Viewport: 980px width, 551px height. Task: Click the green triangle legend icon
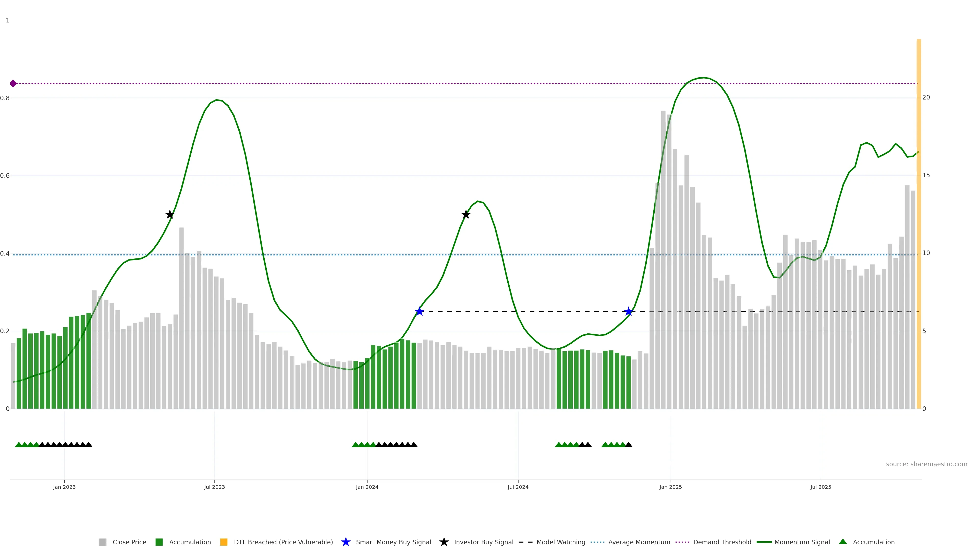[x=843, y=542]
